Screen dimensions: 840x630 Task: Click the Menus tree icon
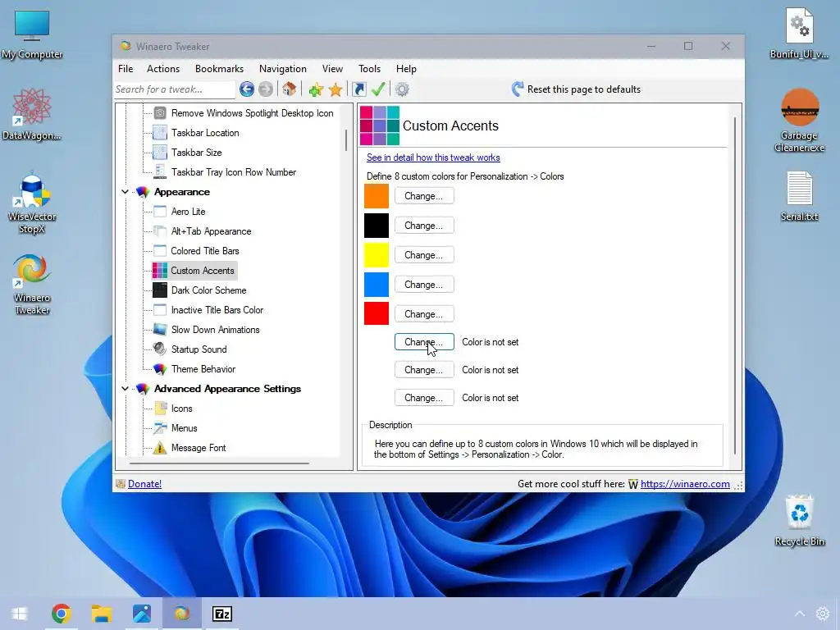click(160, 428)
